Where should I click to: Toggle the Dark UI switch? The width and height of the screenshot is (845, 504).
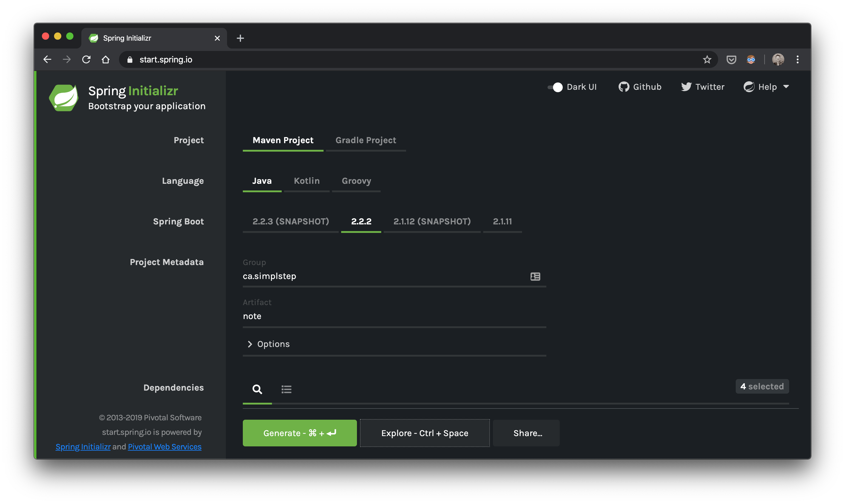point(555,87)
